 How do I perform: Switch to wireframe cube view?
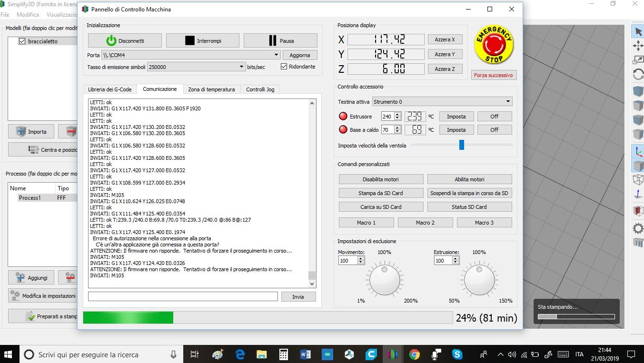pyautogui.click(x=638, y=179)
